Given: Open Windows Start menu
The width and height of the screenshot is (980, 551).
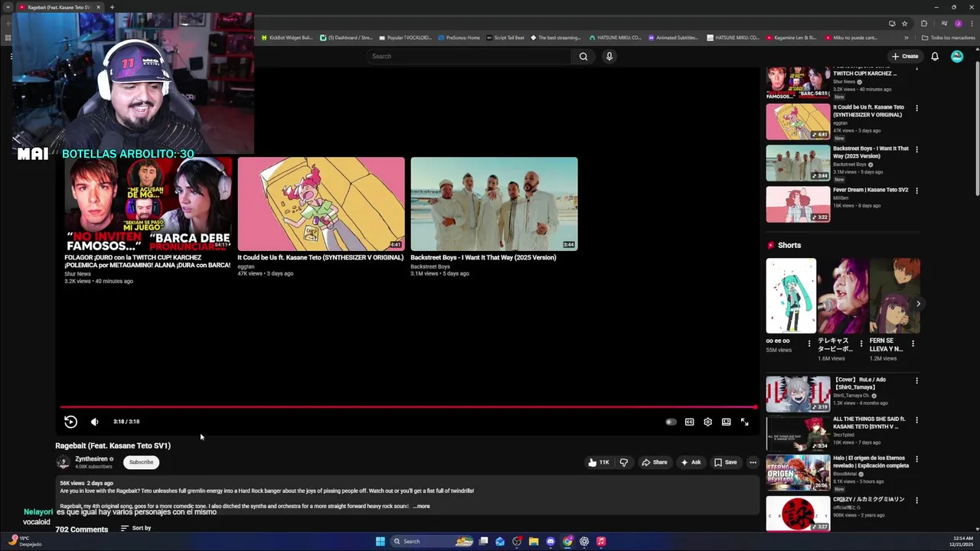Looking at the screenshot, I should [380, 541].
